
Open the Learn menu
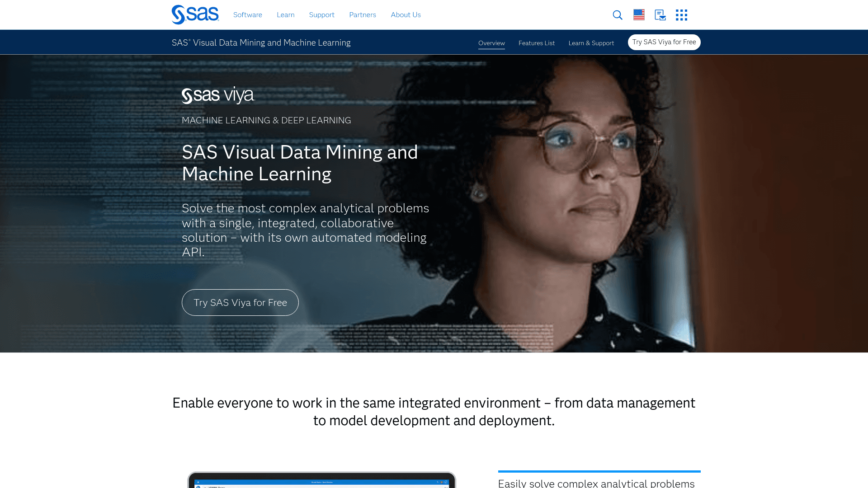pyautogui.click(x=285, y=14)
